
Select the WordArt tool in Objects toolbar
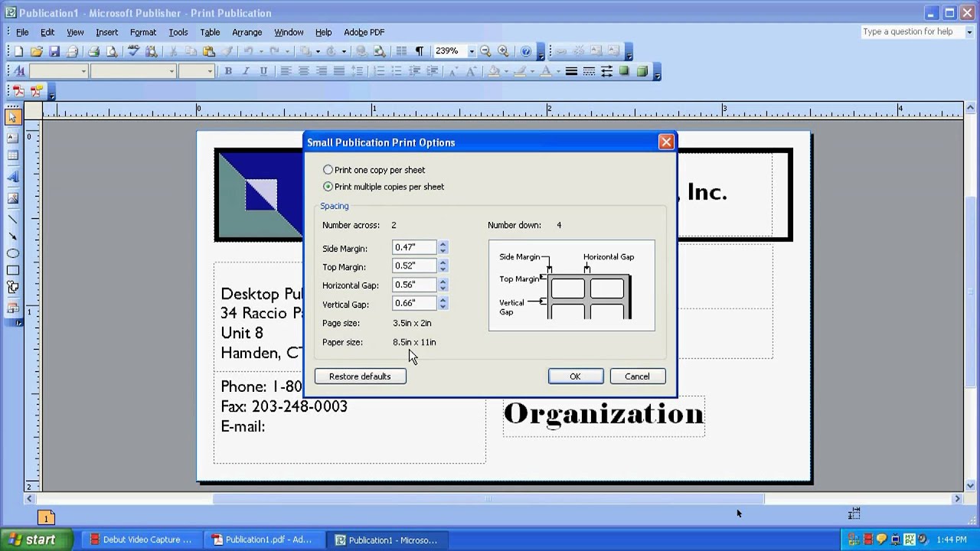12,177
